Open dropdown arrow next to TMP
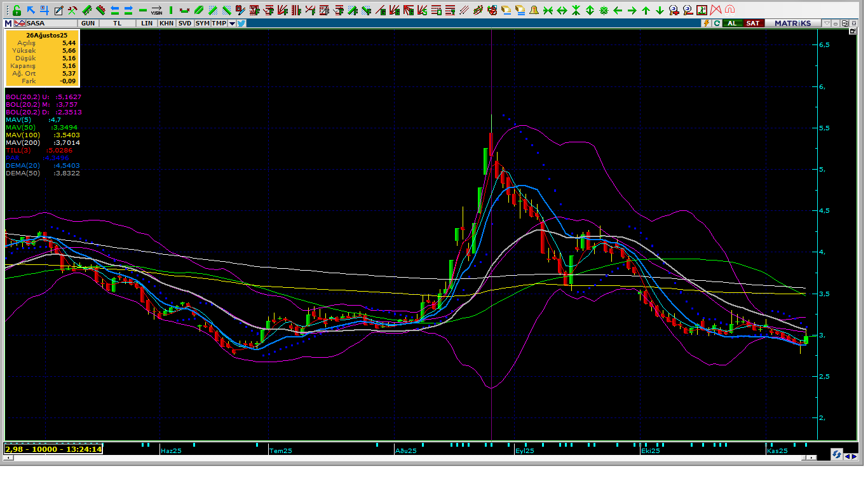868x488 pixels. coord(232,24)
